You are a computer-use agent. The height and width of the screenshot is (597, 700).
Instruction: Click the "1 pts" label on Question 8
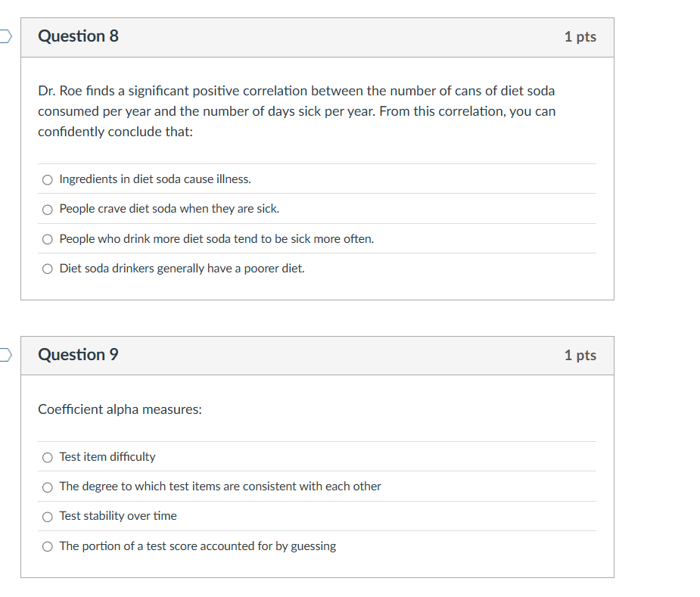pos(580,36)
